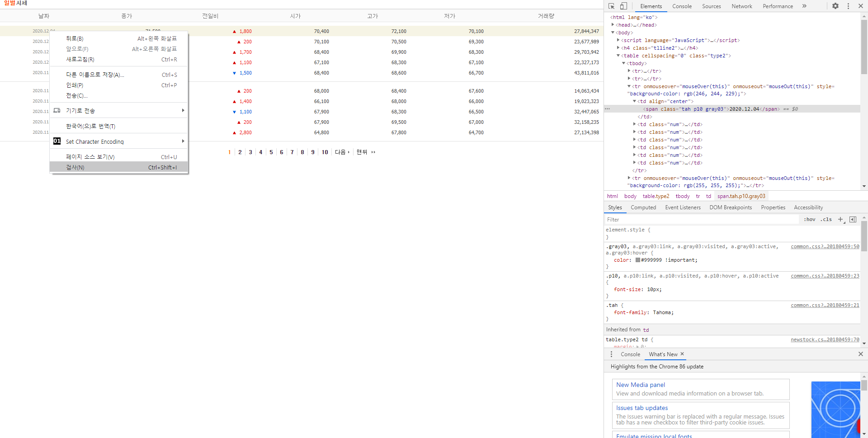Open the Properties tab
This screenshot has height=438, width=868.
pyautogui.click(x=773, y=207)
